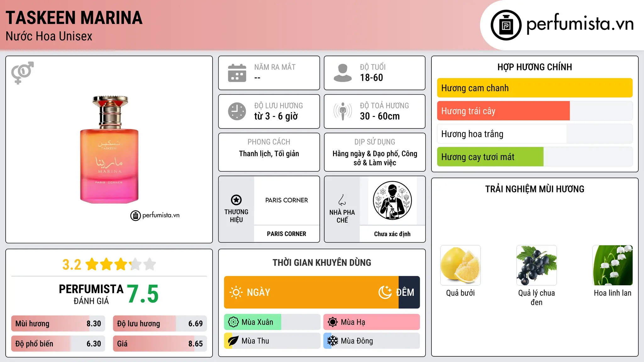Click the person silhouette age icon
The height and width of the screenshot is (362, 644).
click(x=342, y=73)
